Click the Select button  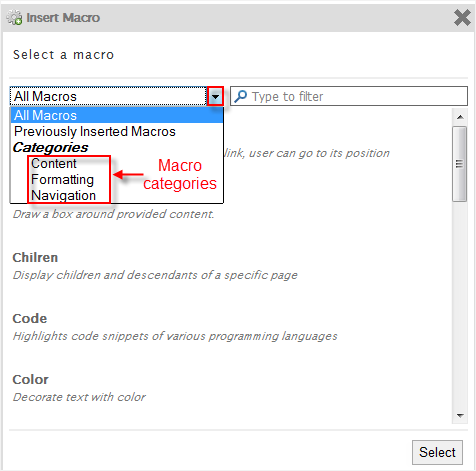pyautogui.click(x=437, y=452)
